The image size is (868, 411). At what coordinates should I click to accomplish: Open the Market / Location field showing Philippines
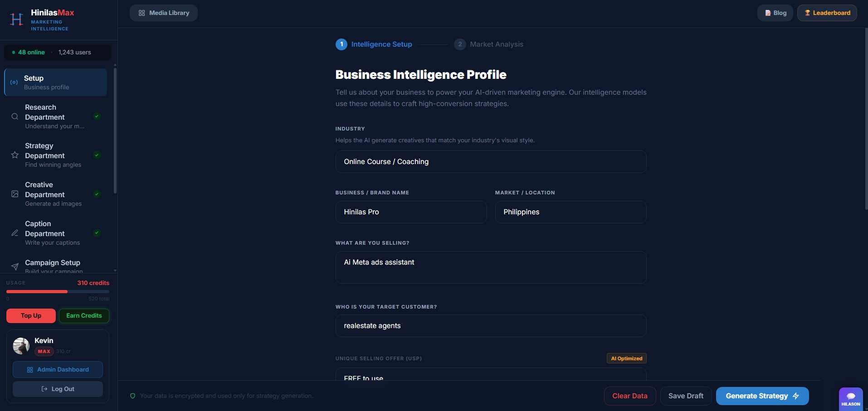pos(571,212)
